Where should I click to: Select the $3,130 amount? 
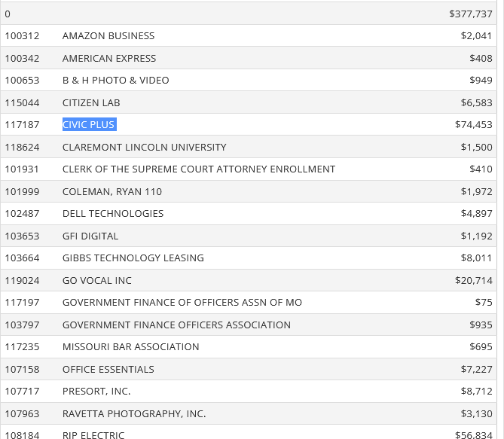476,413
